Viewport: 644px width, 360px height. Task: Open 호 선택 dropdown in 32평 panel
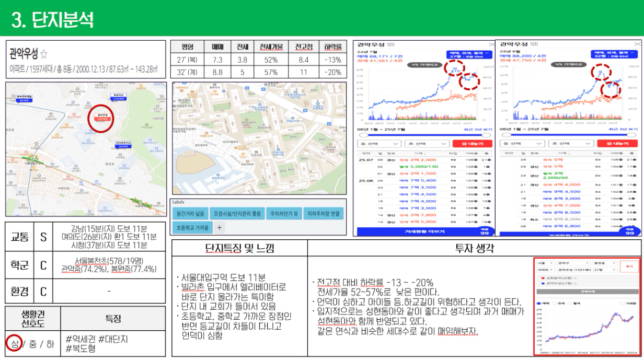(x=571, y=143)
